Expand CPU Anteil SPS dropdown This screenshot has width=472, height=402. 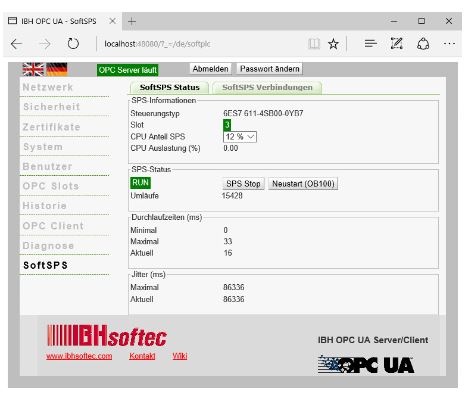coord(240,137)
